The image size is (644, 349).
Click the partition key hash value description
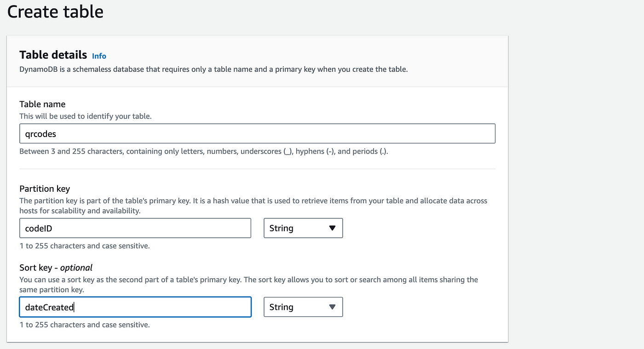pyautogui.click(x=253, y=206)
